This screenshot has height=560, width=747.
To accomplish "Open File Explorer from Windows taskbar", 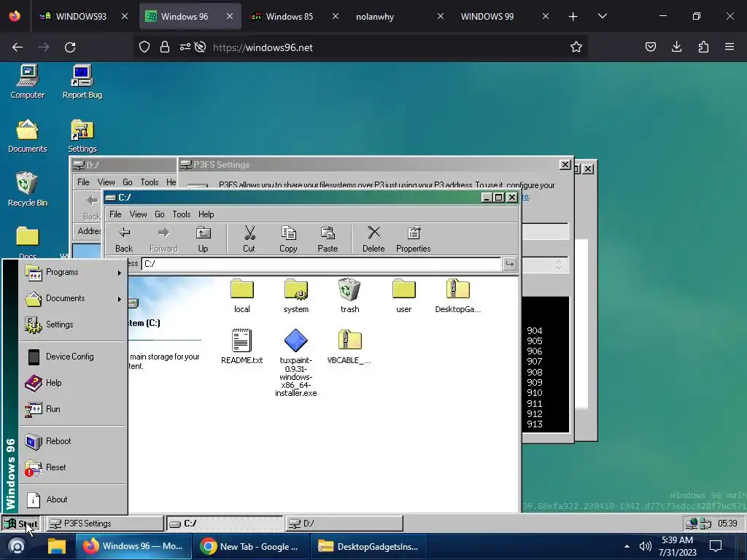I will coord(57,547).
